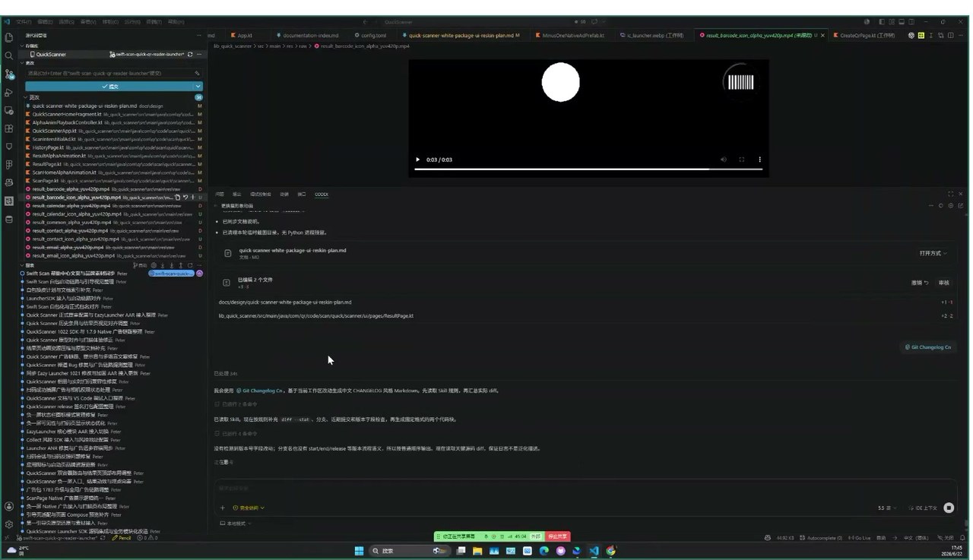Add attachment with the plus icon
Viewport: 973px width, 560px height.
222,508
